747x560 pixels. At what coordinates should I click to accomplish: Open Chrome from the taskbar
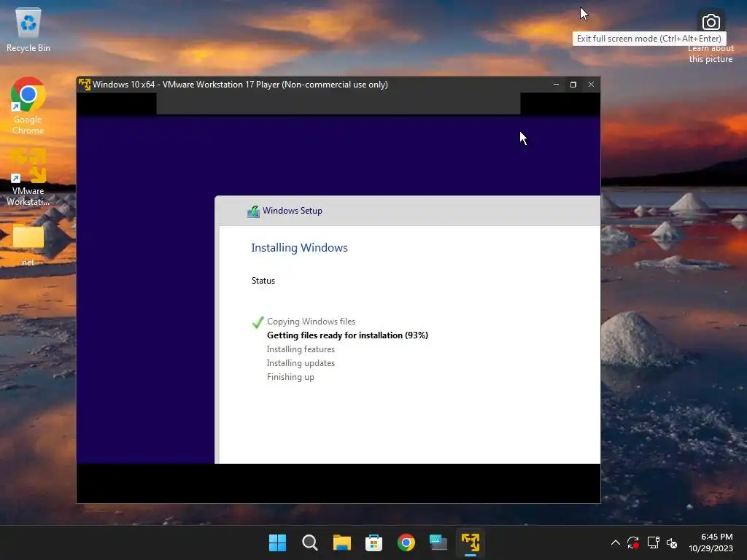(406, 542)
